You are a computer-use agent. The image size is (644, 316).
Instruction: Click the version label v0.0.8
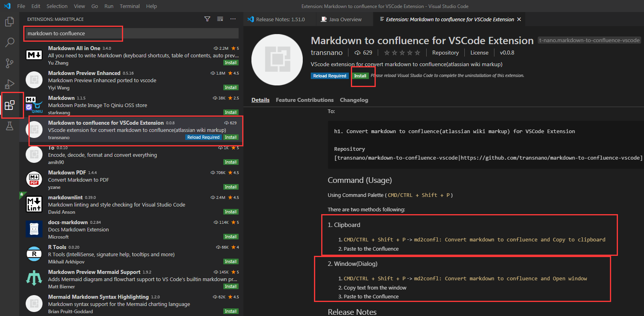(507, 53)
